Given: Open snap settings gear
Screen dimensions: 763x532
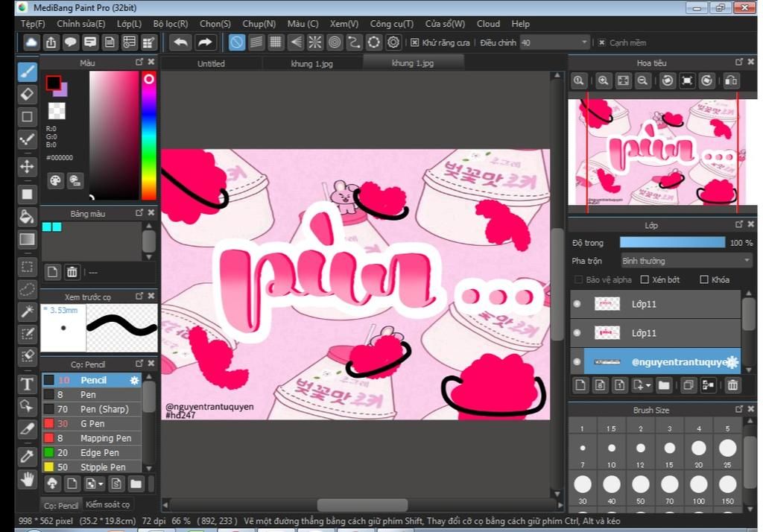Looking at the screenshot, I should pos(393,42).
